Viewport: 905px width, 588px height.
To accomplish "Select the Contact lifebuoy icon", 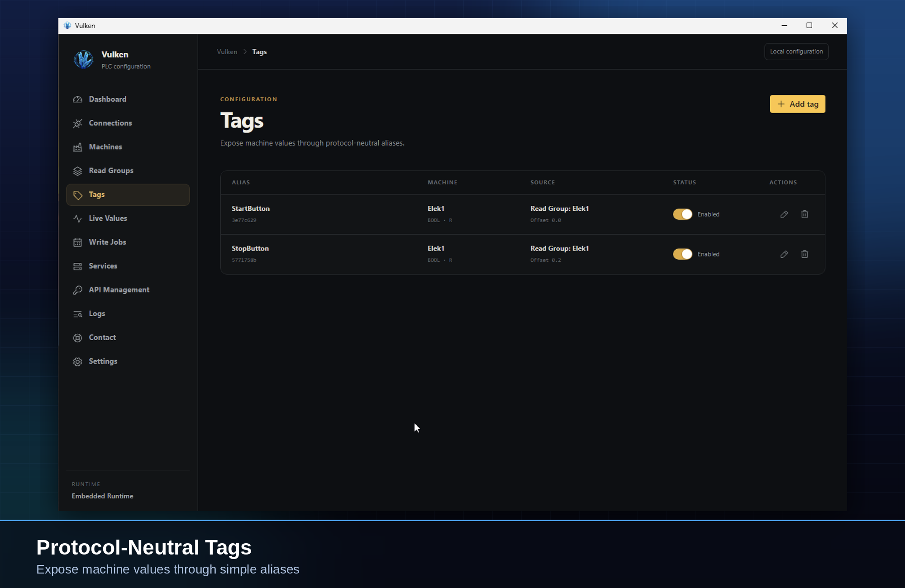I will tap(77, 338).
